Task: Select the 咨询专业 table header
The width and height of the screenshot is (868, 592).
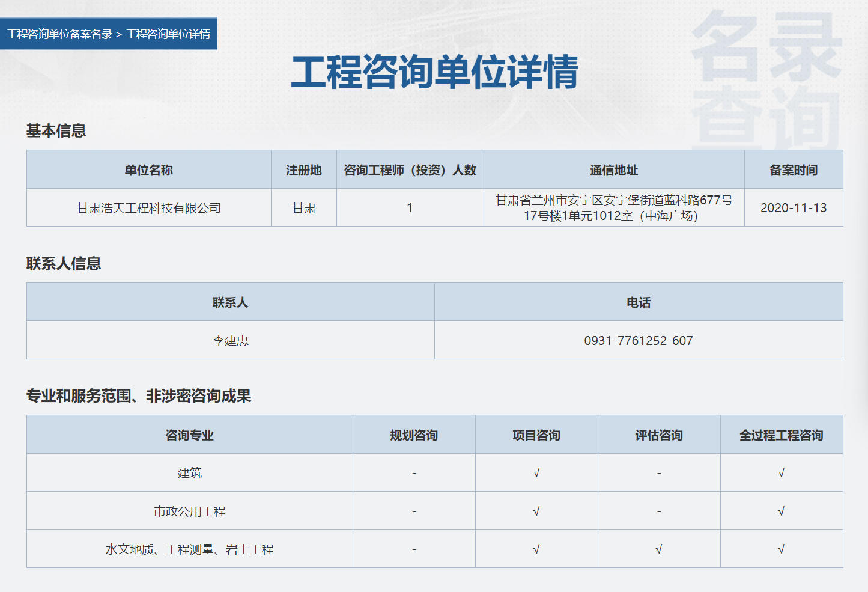Action: click(189, 435)
